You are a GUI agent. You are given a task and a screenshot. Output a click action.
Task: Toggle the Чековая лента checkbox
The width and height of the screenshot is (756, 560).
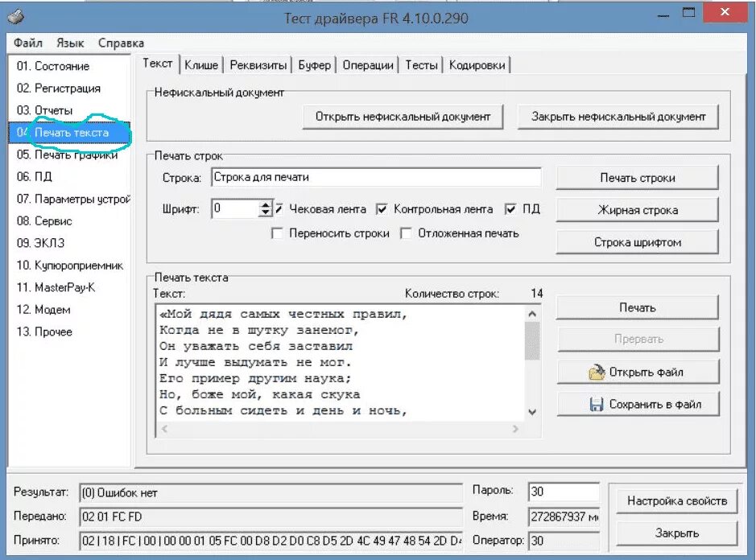[279, 208]
